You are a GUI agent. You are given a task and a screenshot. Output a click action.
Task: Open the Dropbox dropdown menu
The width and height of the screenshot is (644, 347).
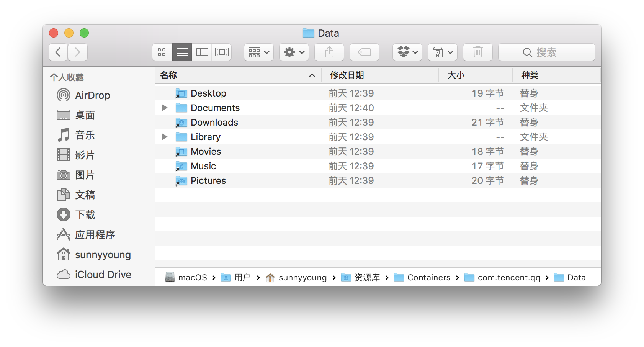407,52
